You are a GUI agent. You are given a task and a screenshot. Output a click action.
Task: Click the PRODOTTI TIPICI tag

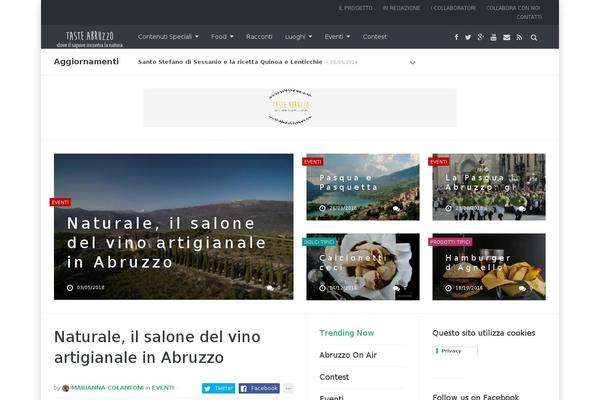click(450, 242)
